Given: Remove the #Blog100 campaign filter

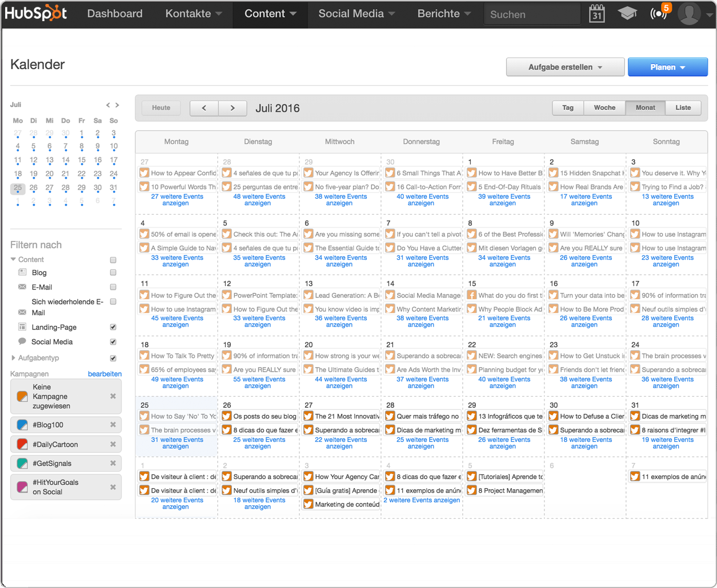Looking at the screenshot, I should pyautogui.click(x=113, y=425).
